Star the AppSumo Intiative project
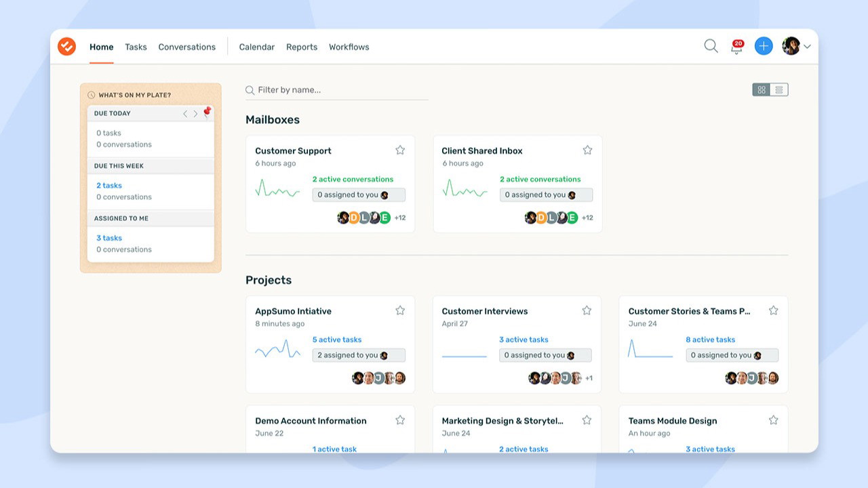 [400, 310]
